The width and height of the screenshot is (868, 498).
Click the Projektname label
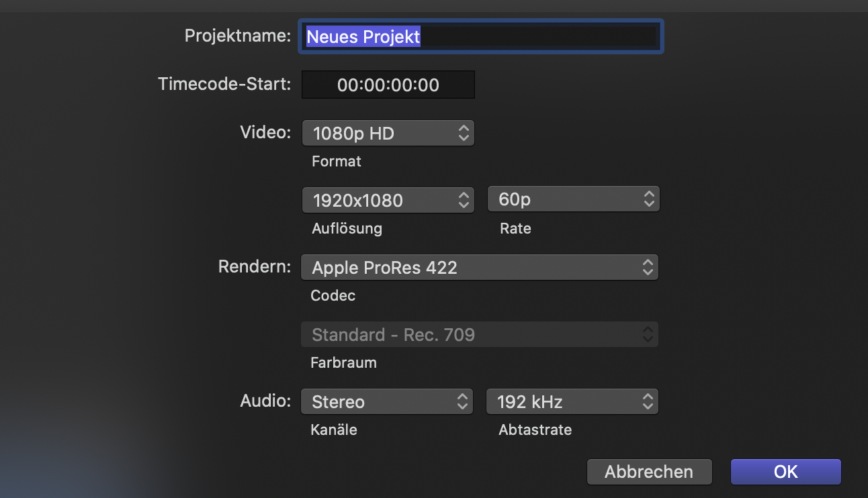tap(238, 36)
